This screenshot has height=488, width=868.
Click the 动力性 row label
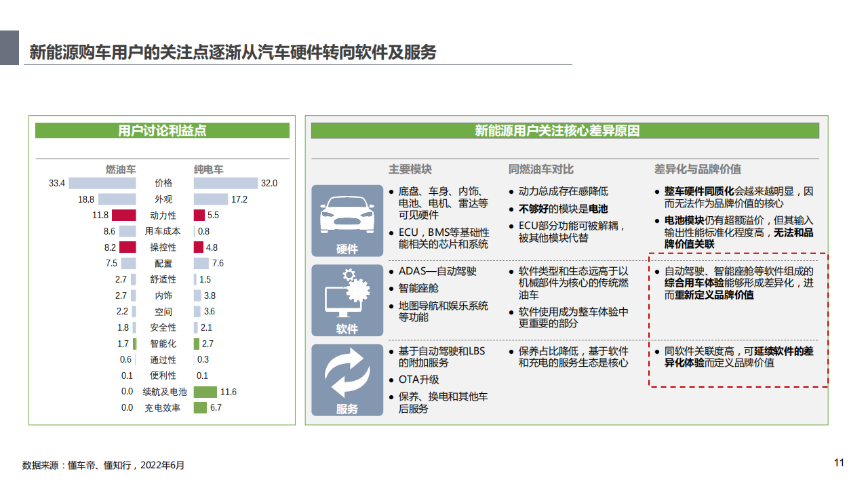(163, 216)
